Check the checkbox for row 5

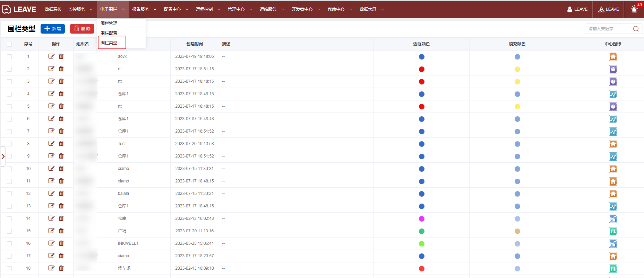click(x=9, y=107)
